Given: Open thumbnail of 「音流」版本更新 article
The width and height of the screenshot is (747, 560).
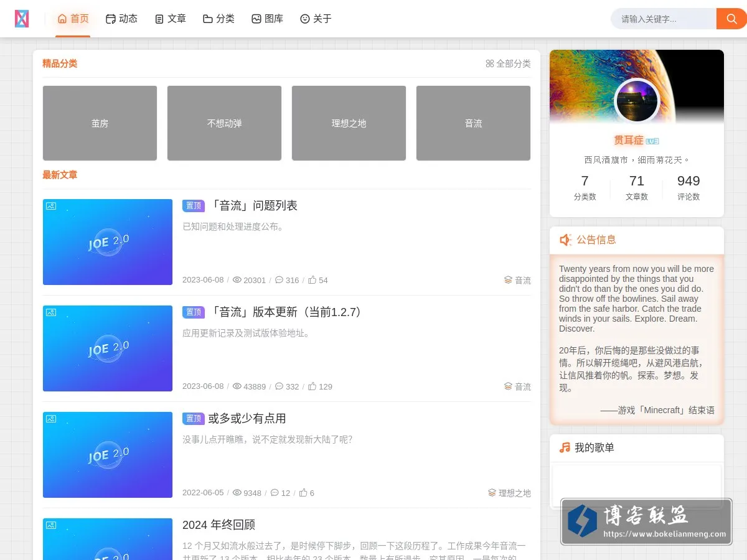Looking at the screenshot, I should [108, 348].
